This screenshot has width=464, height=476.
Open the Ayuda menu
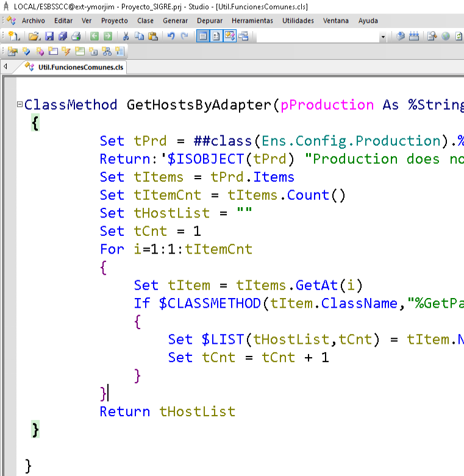(368, 21)
